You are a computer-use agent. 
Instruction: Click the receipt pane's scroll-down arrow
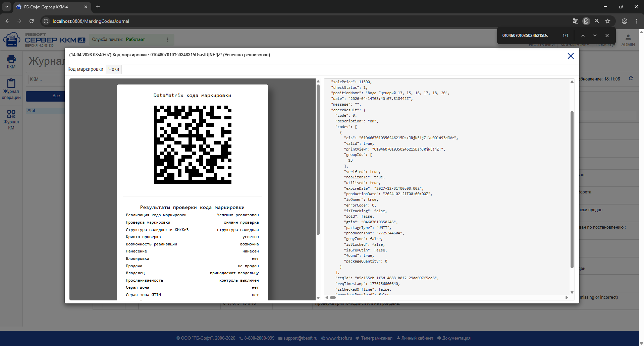click(318, 298)
